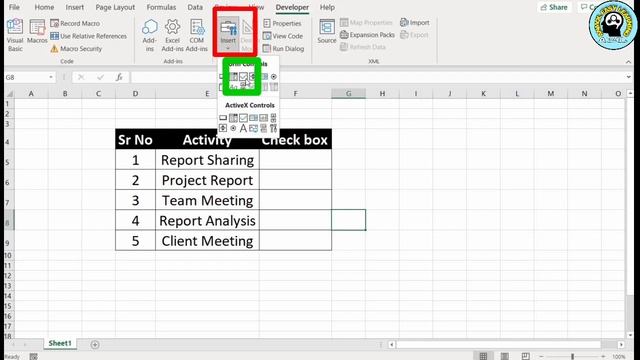Select the Team Meeting cell
This screenshot has height=360, width=640.
pos(207,200)
